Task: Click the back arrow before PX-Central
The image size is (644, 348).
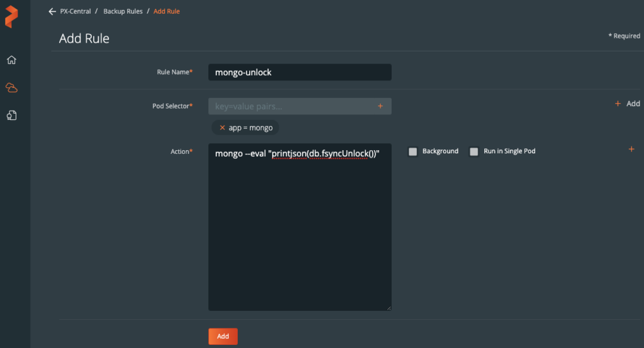Action: coord(52,11)
